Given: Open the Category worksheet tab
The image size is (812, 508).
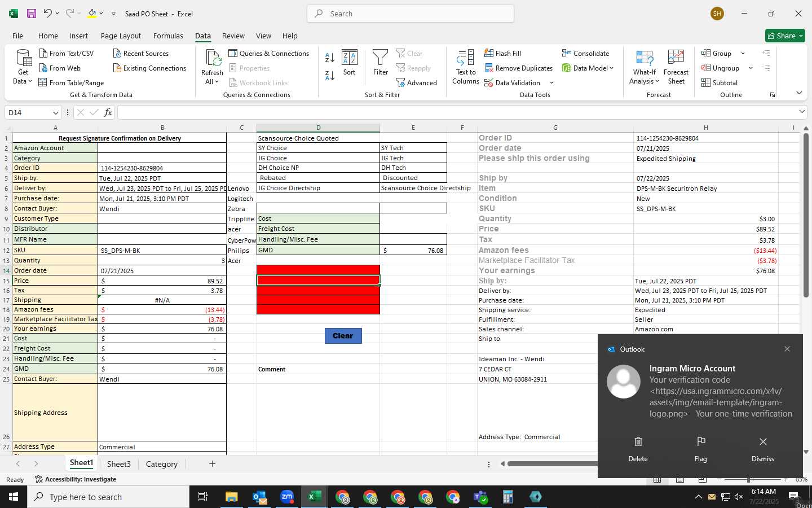Looking at the screenshot, I should (162, 464).
